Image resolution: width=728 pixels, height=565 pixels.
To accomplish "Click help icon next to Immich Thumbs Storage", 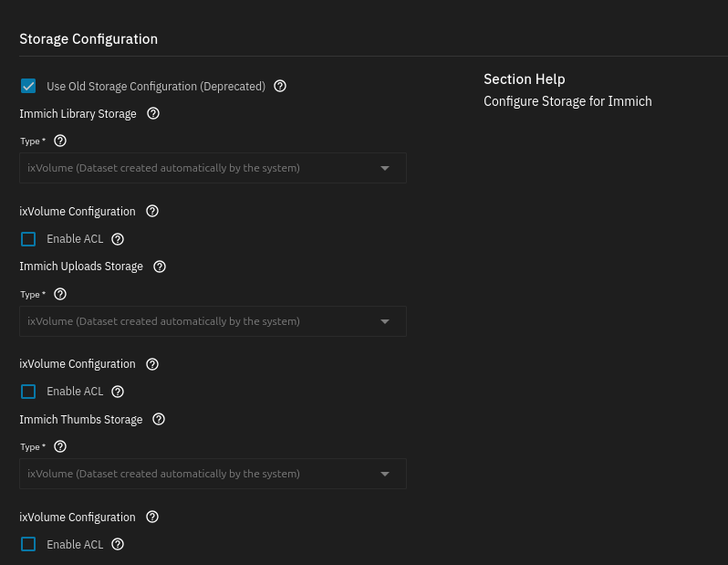I will [x=159, y=420].
